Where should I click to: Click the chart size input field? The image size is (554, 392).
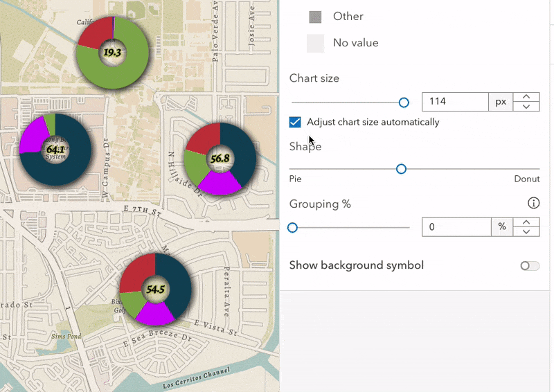[x=455, y=102]
